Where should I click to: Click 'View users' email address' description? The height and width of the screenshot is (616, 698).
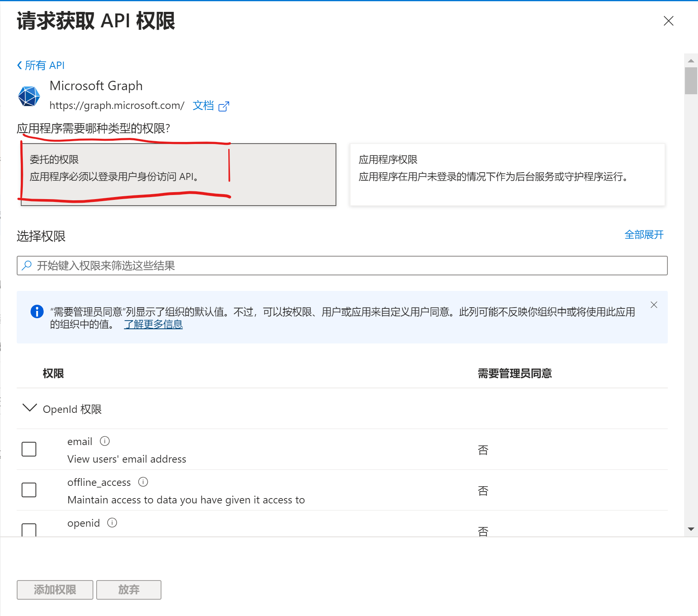pyautogui.click(x=127, y=459)
